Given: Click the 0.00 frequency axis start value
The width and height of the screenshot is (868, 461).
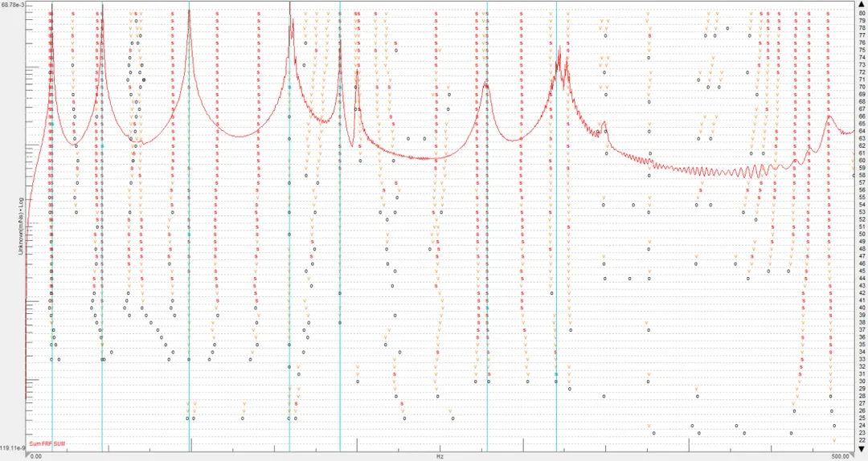Looking at the screenshot, I should pyautogui.click(x=35, y=456).
